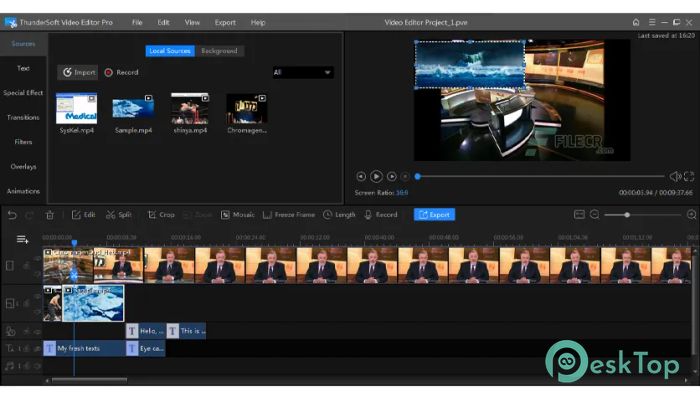Change the 16:9 screen ratio value

402,193
